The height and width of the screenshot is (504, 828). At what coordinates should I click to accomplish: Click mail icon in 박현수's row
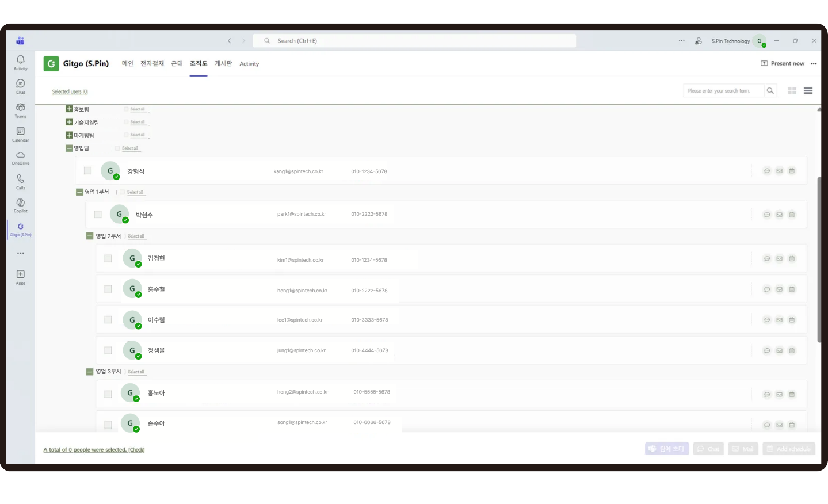pyautogui.click(x=779, y=215)
